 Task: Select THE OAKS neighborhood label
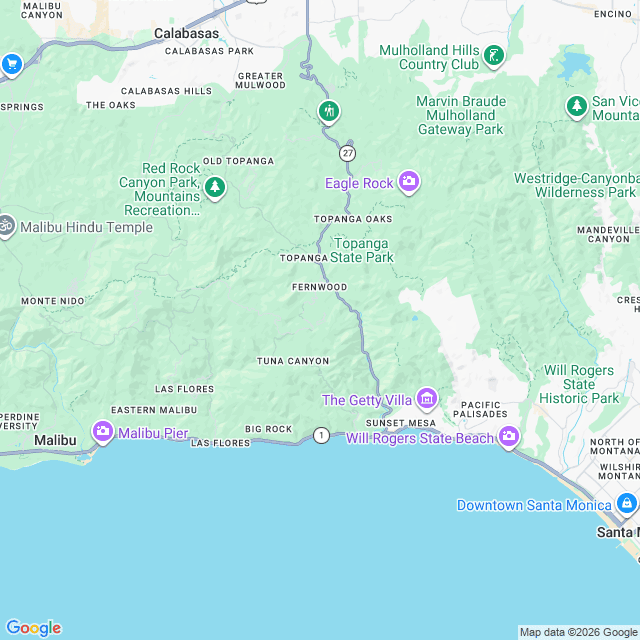111,105
